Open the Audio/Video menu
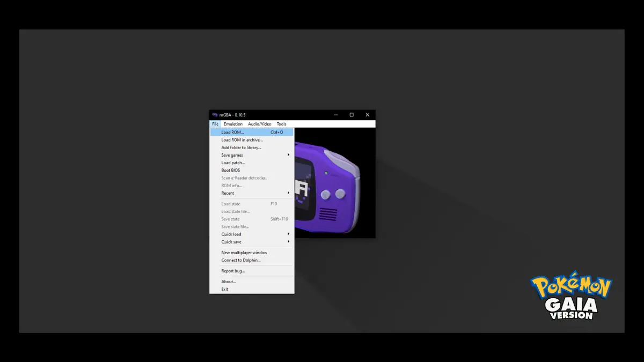Viewport: 644px width, 362px height. coord(259,124)
